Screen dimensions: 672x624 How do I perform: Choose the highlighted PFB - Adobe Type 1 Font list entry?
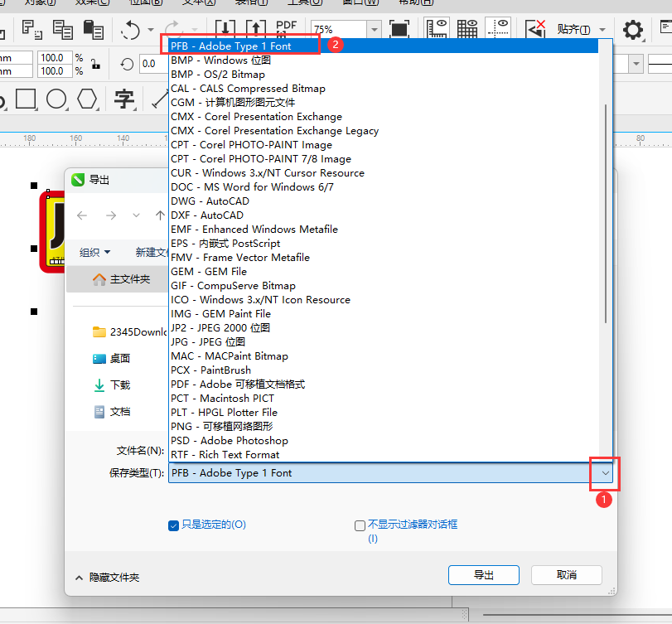coord(384,46)
